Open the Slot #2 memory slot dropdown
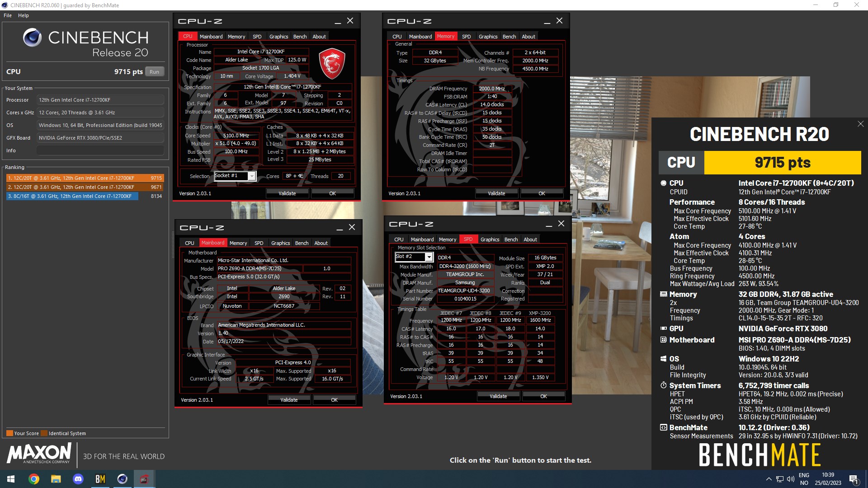Viewport: 868px width, 488px height. 429,257
